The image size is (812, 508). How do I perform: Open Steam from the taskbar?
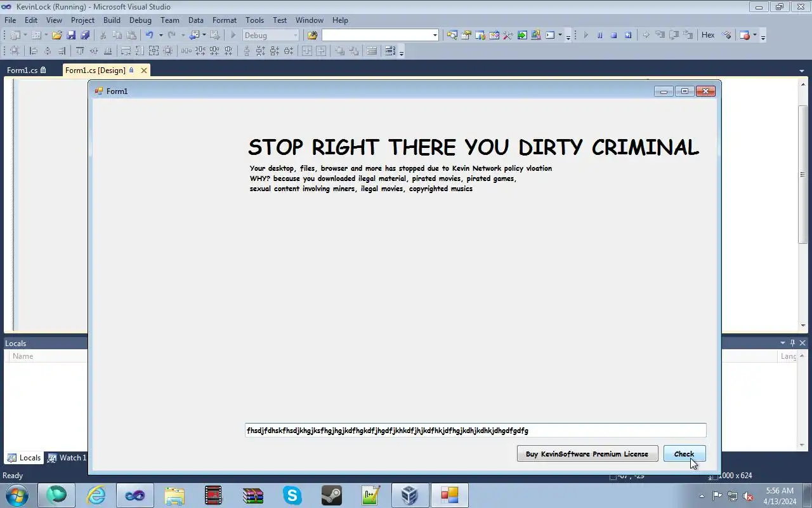[331, 495]
